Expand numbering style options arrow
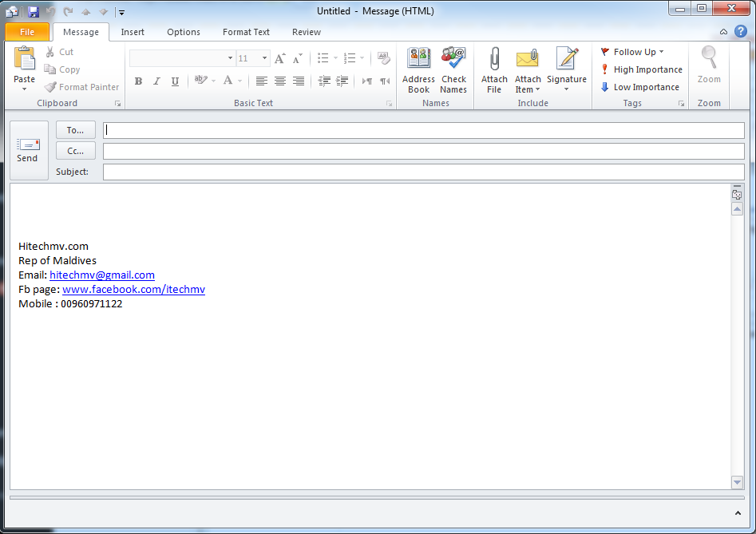This screenshot has width=756, height=534. pos(362,58)
